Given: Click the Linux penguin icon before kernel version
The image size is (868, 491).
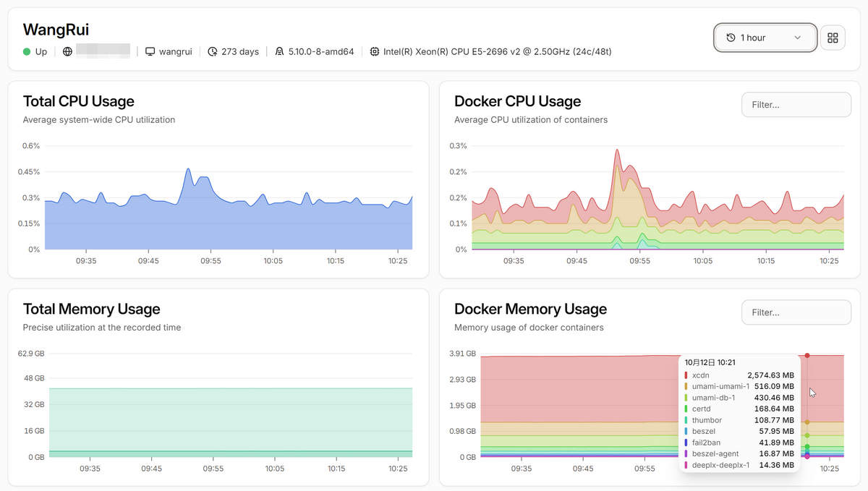Looking at the screenshot, I should pos(279,52).
